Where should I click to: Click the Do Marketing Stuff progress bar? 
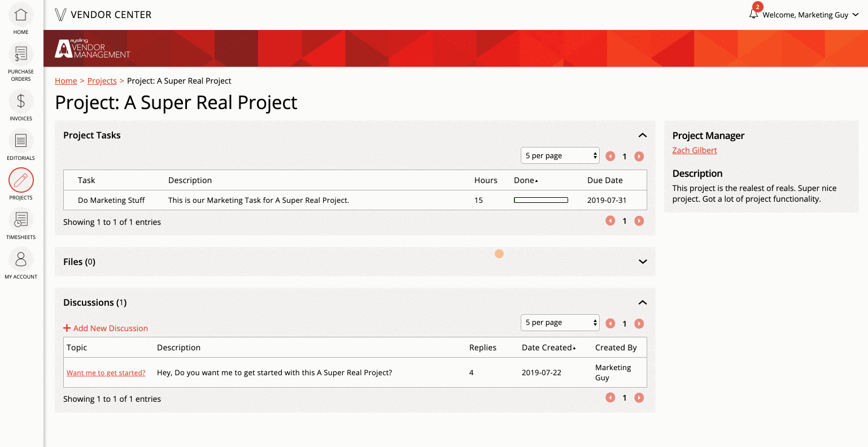point(541,200)
